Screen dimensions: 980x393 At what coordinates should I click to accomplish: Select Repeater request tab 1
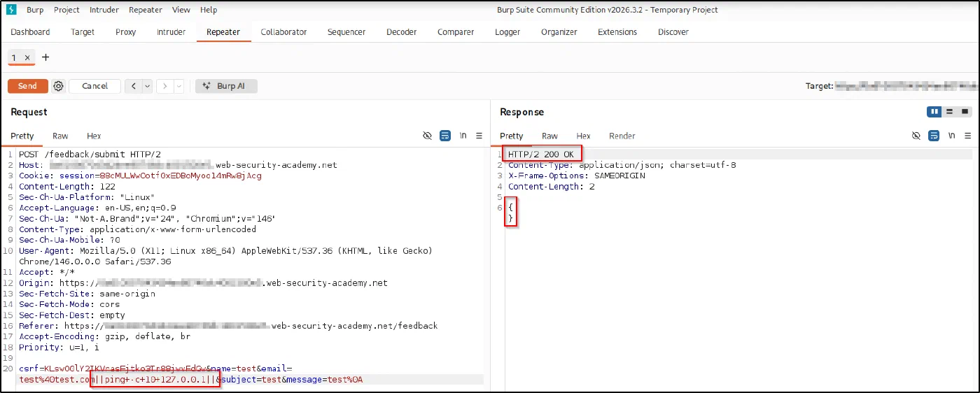[14, 58]
